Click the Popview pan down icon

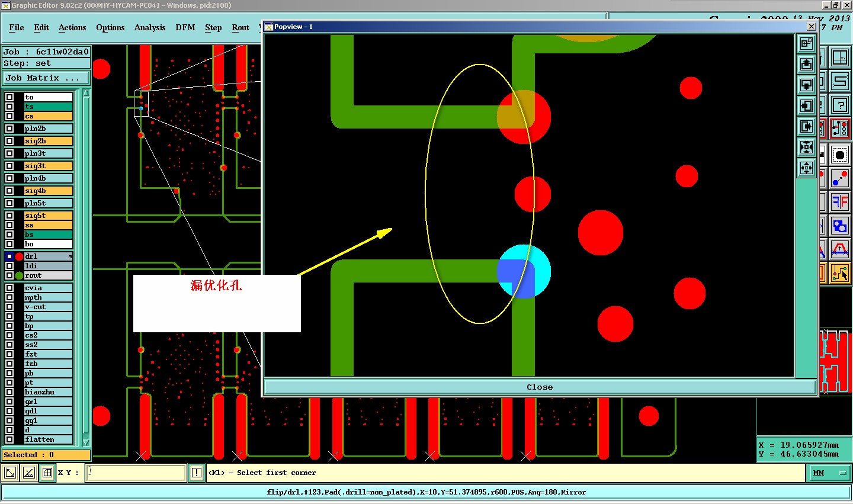(806, 85)
